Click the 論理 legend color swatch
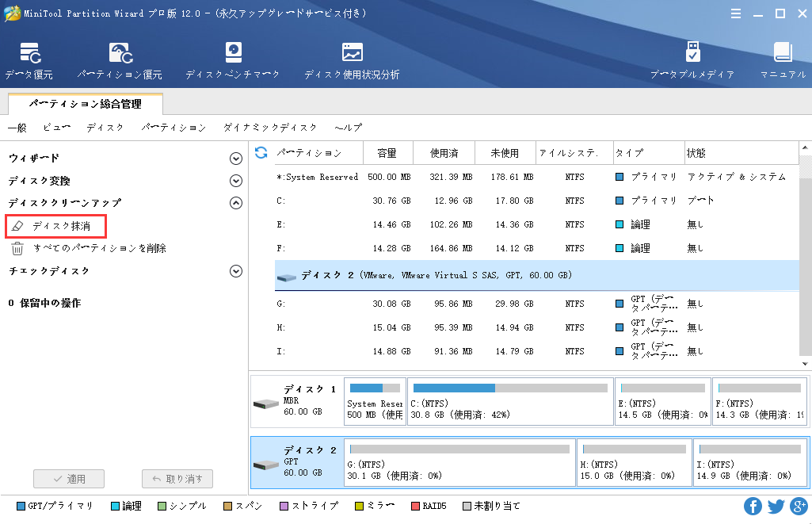812x524 pixels. click(116, 507)
